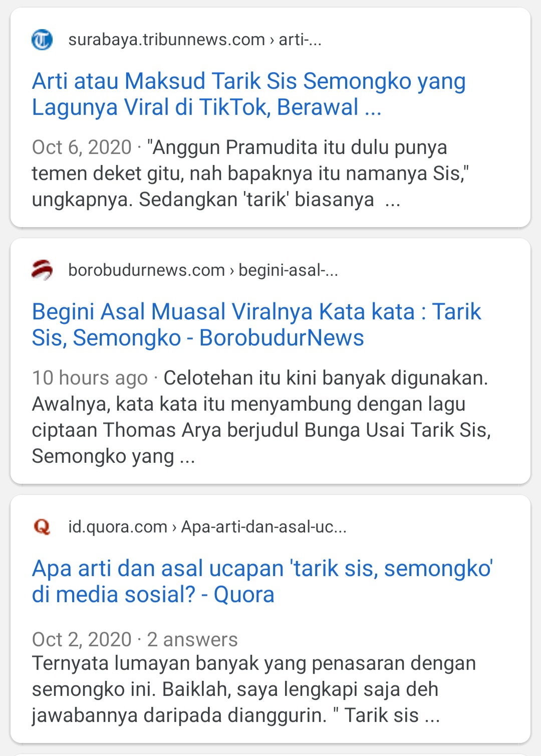Tap the 'Oct 2, 2020' date text
Image resolution: width=541 pixels, height=756 pixels.
pos(82,640)
